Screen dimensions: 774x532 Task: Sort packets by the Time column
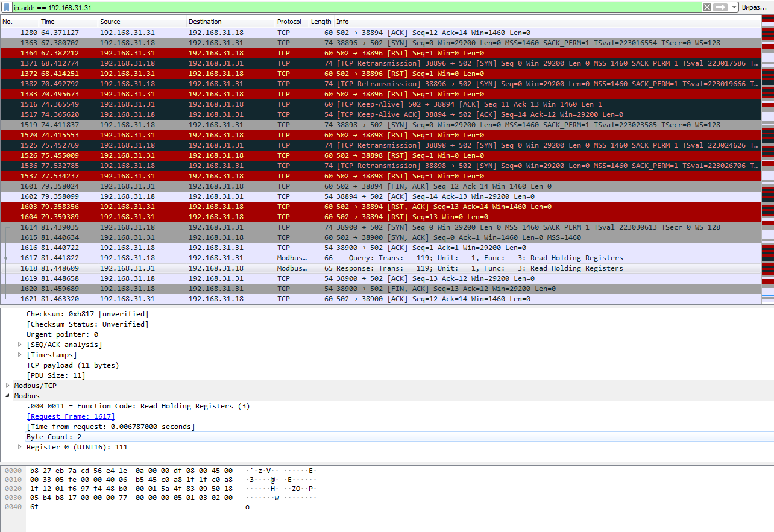48,22
